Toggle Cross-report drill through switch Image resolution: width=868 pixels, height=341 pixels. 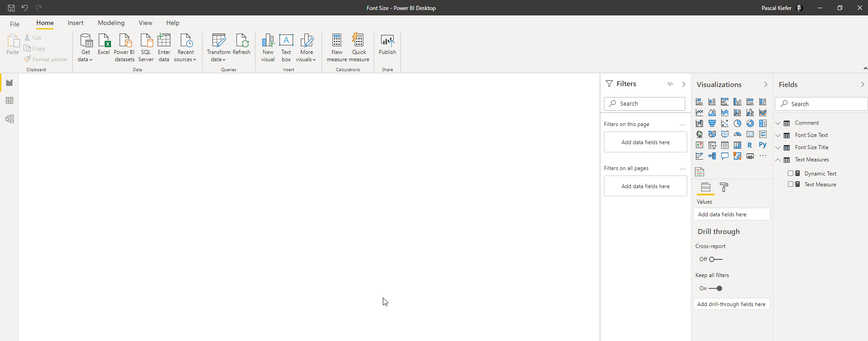pos(716,259)
